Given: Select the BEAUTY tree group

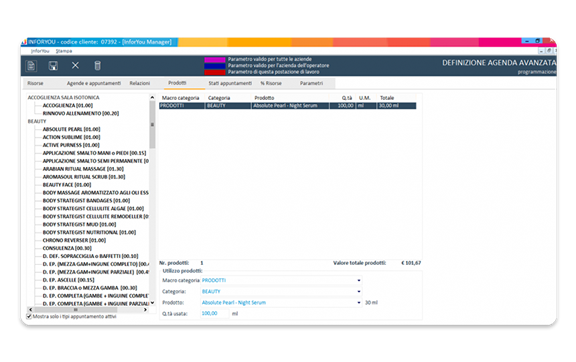Looking at the screenshot, I should pyautogui.click(x=37, y=122).
